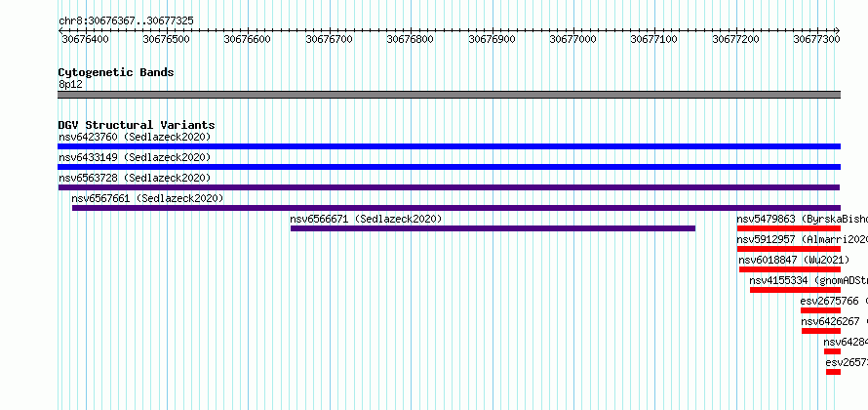Click the Cytogenetic Bands track title
Image resolution: width=868 pixels, height=410 pixels.
click(116, 72)
